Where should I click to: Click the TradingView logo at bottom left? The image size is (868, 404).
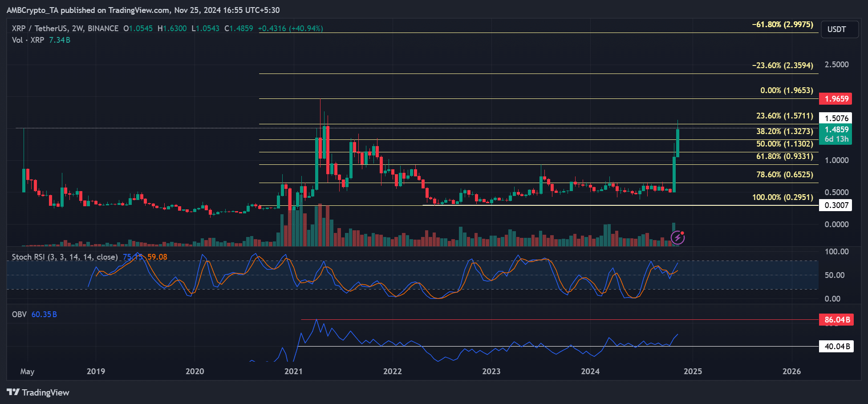38,392
